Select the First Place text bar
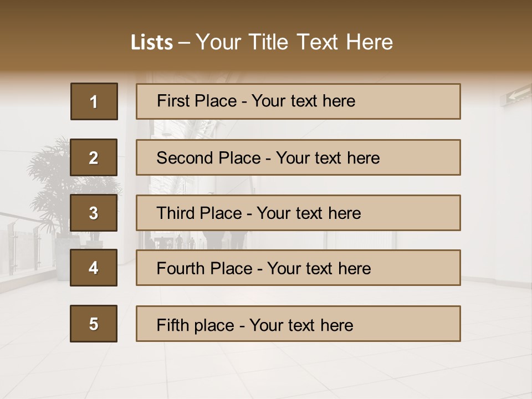This screenshot has height=399, width=532. point(298,101)
